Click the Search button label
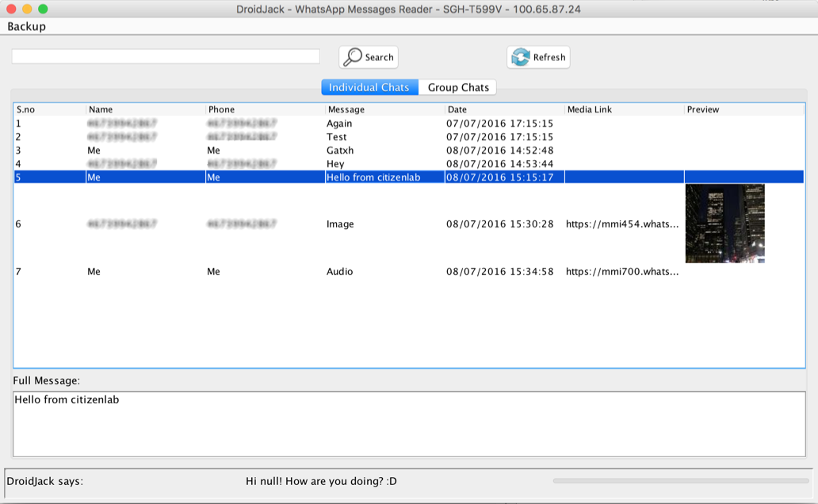The image size is (818, 504). pos(379,57)
